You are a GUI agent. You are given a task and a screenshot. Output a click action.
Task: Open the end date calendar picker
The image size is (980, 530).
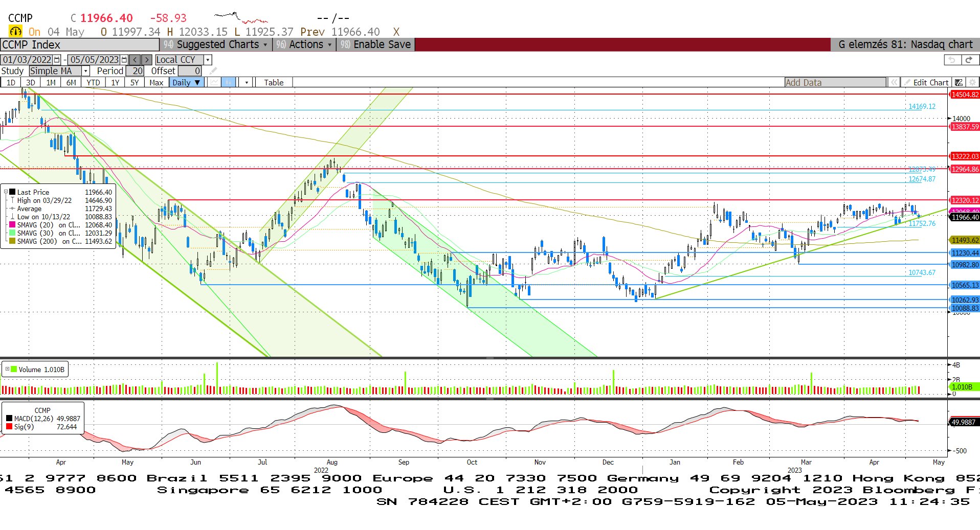pyautogui.click(x=124, y=60)
